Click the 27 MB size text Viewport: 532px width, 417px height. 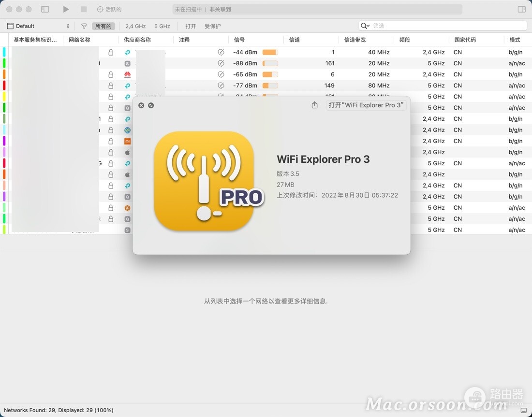point(285,185)
